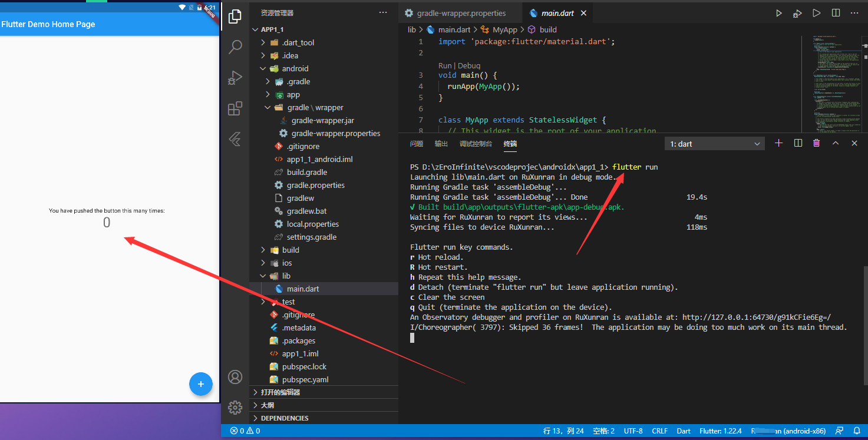Viewport: 868px width, 440px height.
Task: Open the Explorer view in activity bar
Action: (235, 16)
